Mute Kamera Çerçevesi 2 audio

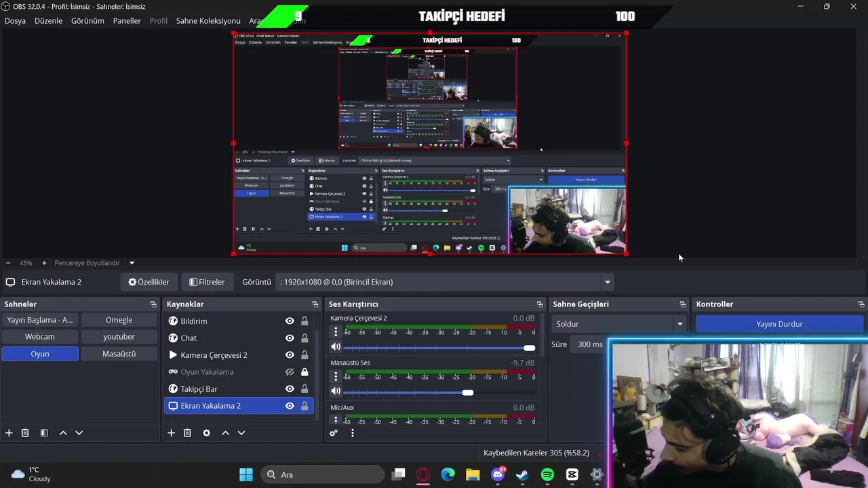click(x=336, y=347)
